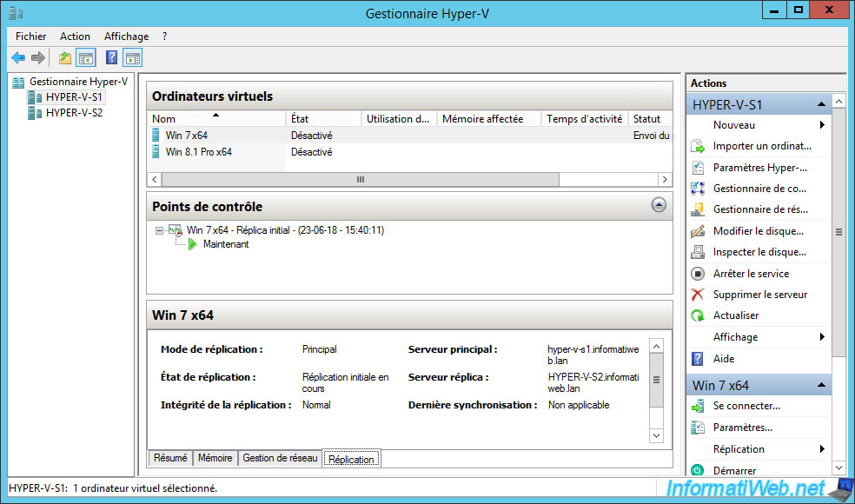Click the Maintenant checkpoint entry
The height and width of the screenshot is (504, 855).
[226, 244]
